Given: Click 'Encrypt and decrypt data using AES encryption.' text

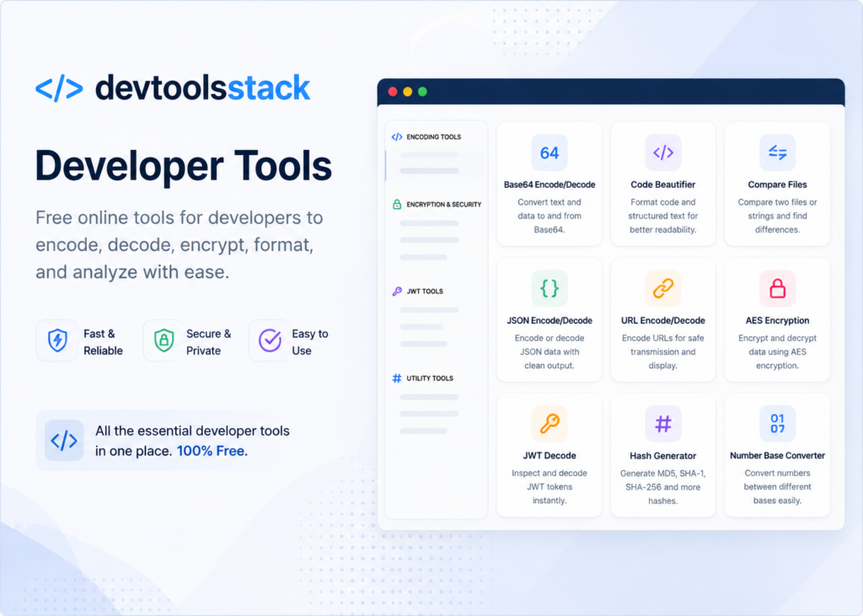Looking at the screenshot, I should pos(777,351).
